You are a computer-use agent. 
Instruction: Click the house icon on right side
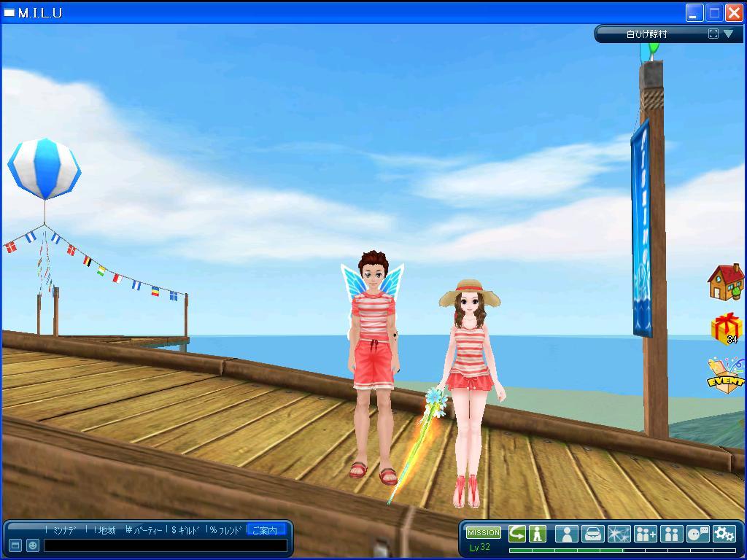pyautogui.click(x=726, y=282)
